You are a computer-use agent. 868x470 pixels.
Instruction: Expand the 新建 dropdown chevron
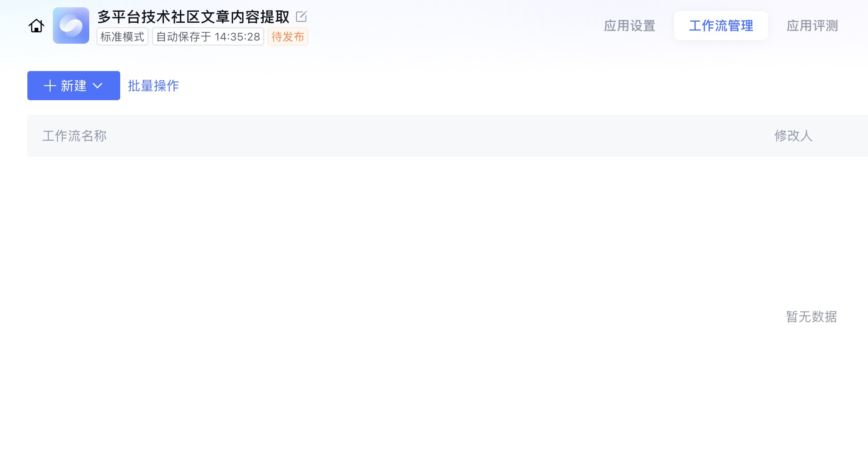tap(97, 86)
